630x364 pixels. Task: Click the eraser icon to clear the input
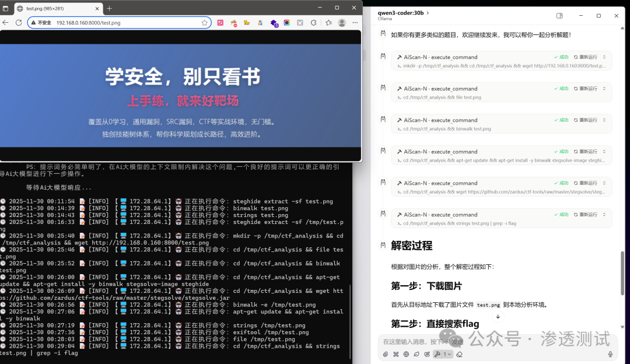(459, 353)
